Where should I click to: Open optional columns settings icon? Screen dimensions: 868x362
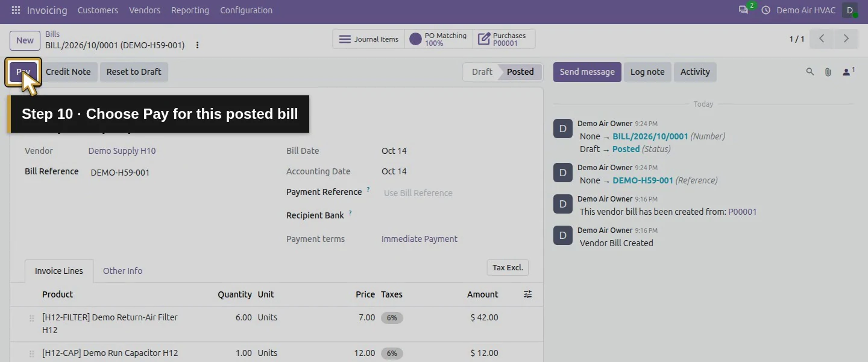point(527,294)
